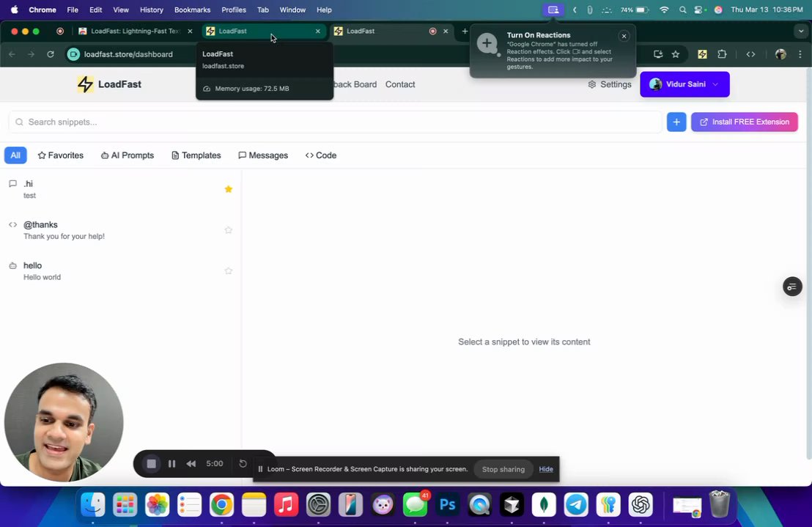The width and height of the screenshot is (812, 527).
Task: Open the @thanks snippet
Action: [x=121, y=230]
